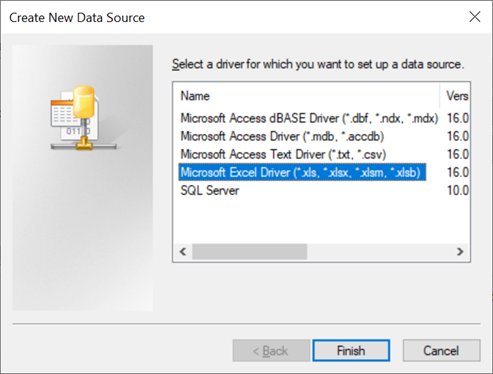Select Microsoft Access dBASE Driver entry
The image size is (493, 374).
point(309,118)
